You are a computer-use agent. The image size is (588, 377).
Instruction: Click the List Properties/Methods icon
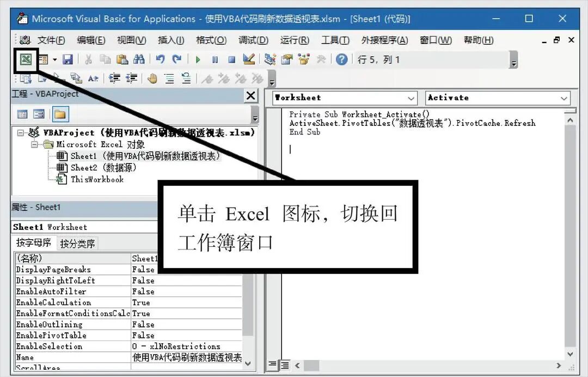click(26, 78)
